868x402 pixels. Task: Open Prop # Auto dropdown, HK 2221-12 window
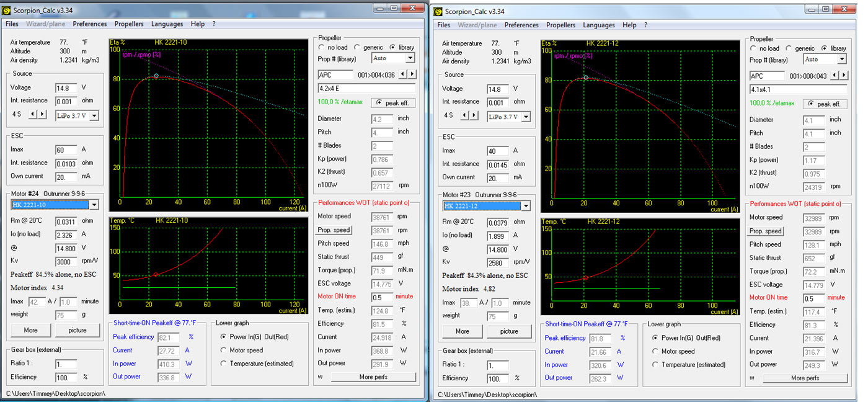[x=841, y=59]
